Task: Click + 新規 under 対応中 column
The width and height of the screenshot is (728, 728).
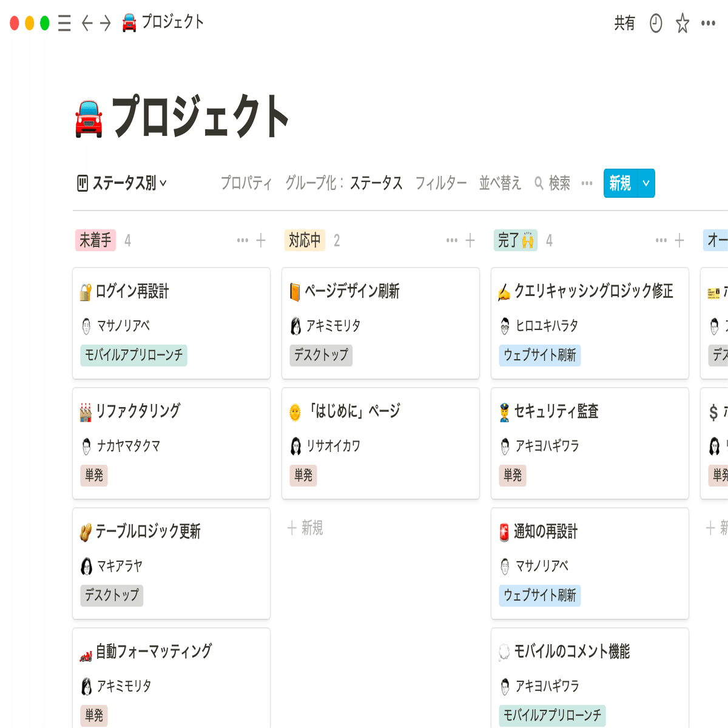Action: tap(305, 528)
